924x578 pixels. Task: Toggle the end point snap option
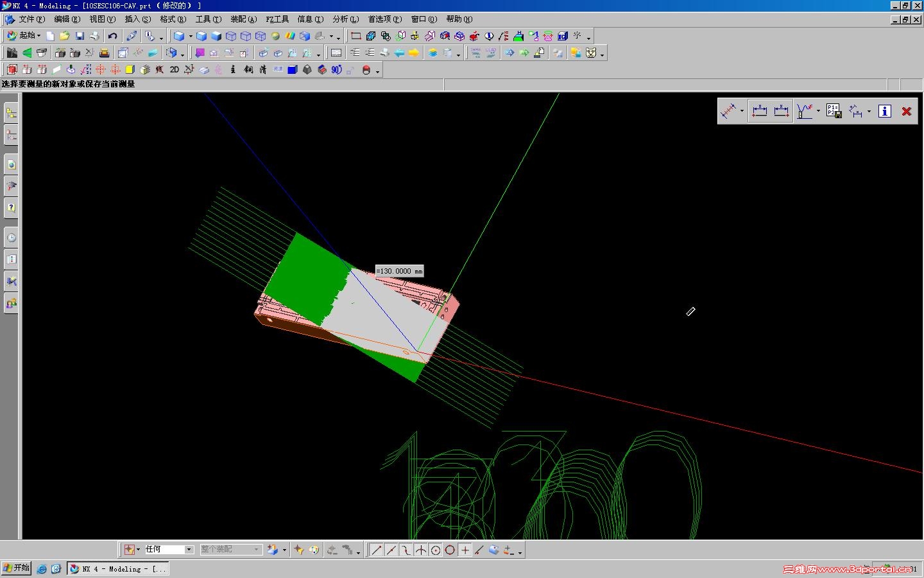pos(377,550)
